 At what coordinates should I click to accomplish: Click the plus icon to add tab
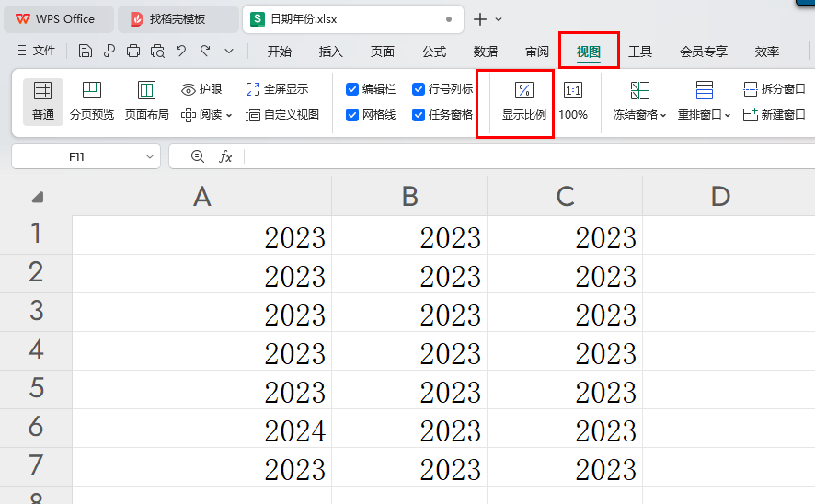pyautogui.click(x=480, y=19)
